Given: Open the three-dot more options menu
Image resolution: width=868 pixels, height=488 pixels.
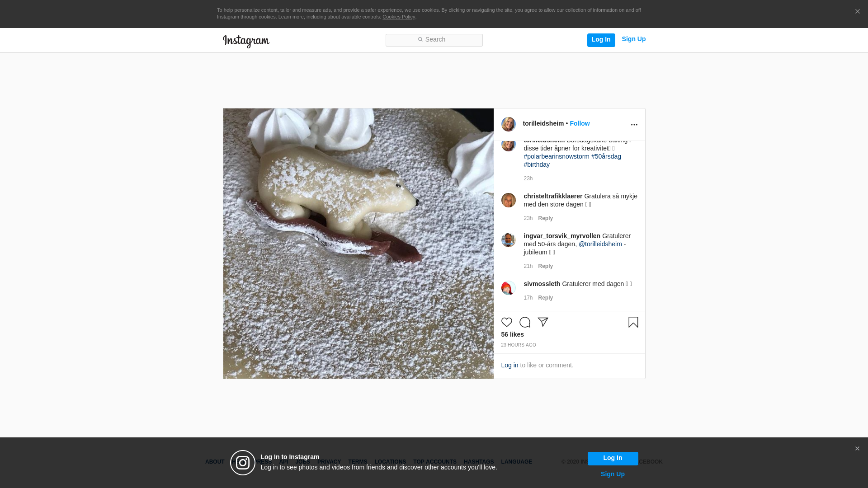Looking at the screenshot, I should click(x=634, y=125).
